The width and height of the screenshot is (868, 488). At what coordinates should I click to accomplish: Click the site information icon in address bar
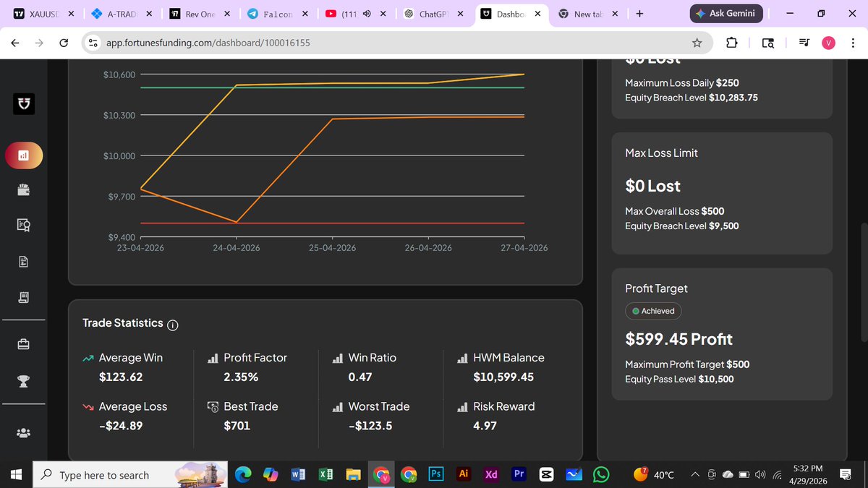(93, 43)
